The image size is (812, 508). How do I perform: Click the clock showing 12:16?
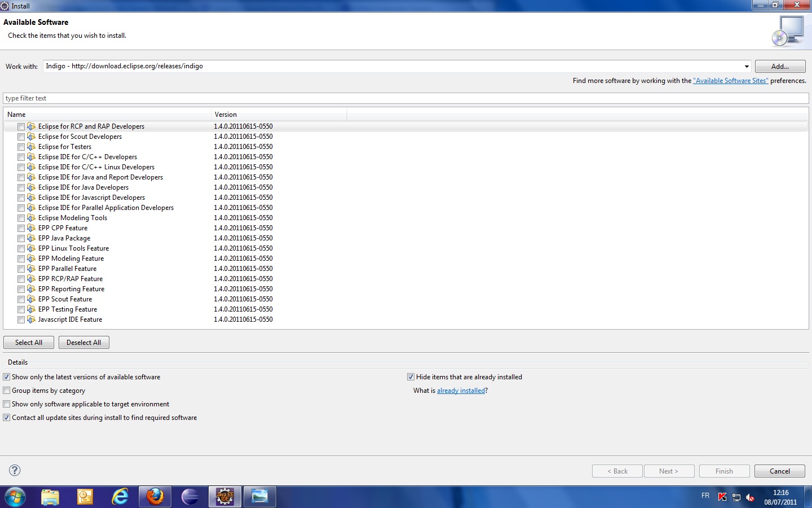(781, 493)
